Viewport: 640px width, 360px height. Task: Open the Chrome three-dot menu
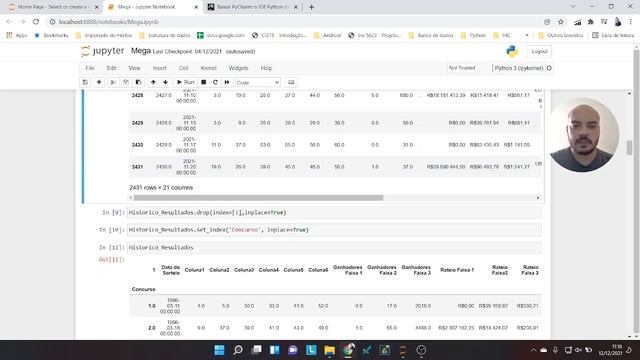[x=631, y=22]
